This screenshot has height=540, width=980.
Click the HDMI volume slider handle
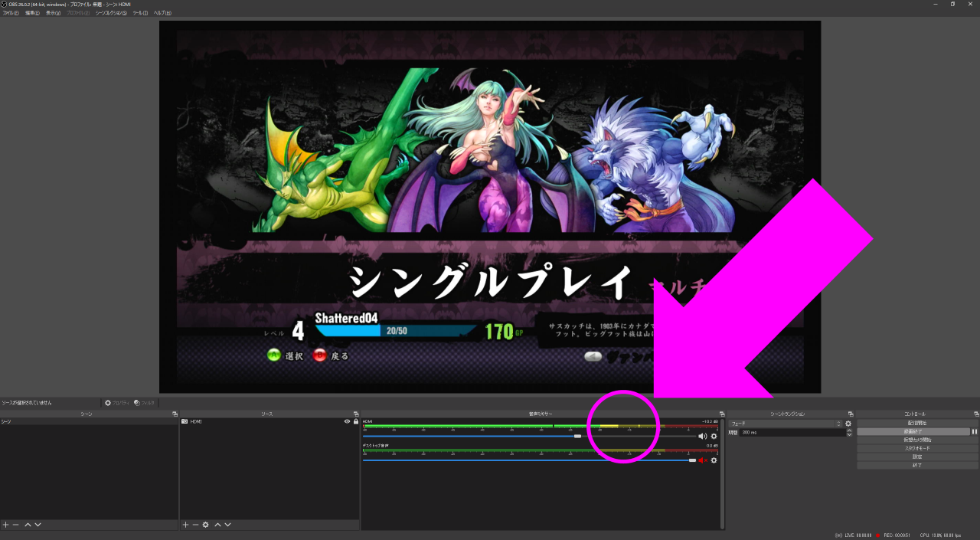(x=578, y=436)
